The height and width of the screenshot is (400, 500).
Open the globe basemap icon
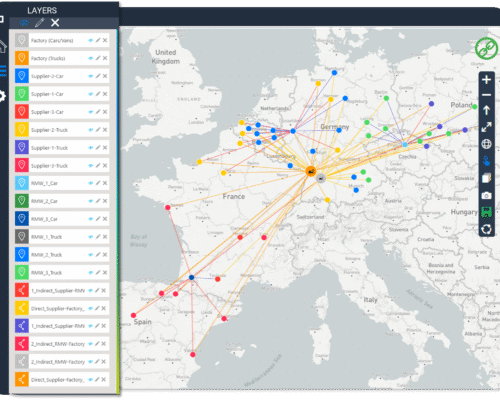[486, 144]
